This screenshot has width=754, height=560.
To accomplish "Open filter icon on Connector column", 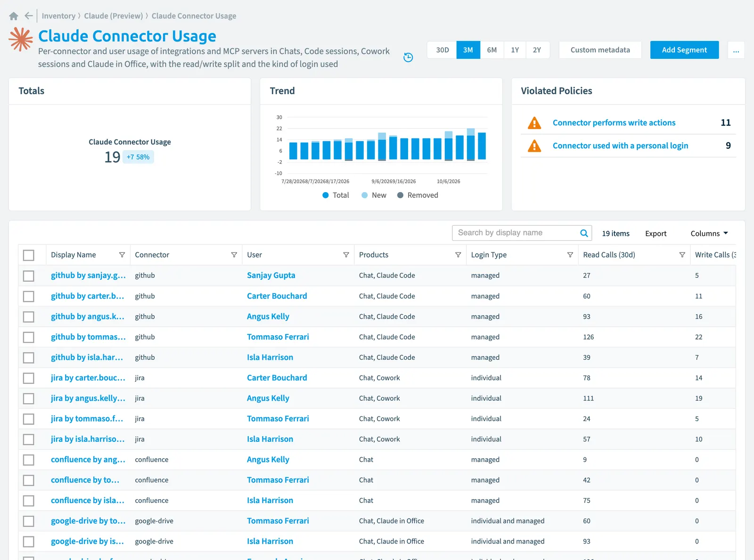I will 234,255.
